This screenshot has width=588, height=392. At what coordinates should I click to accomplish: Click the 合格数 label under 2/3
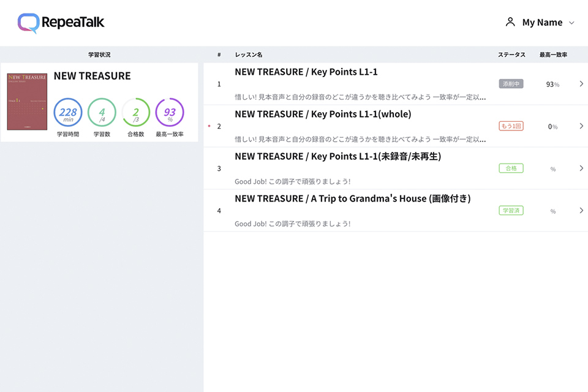point(136,134)
